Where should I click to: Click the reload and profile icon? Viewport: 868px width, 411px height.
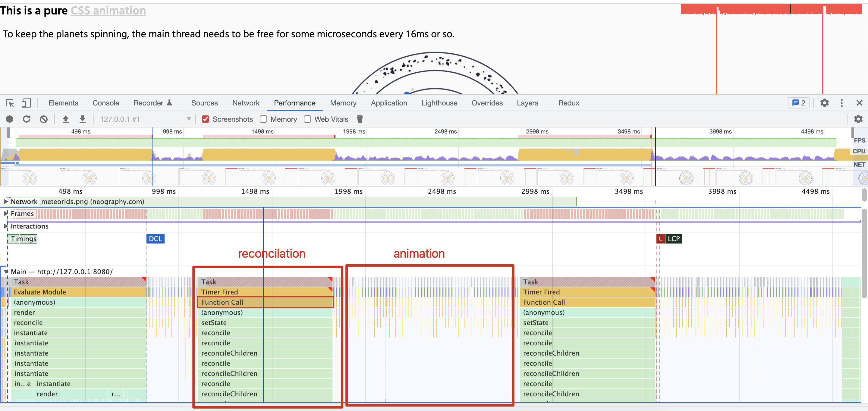coord(27,119)
